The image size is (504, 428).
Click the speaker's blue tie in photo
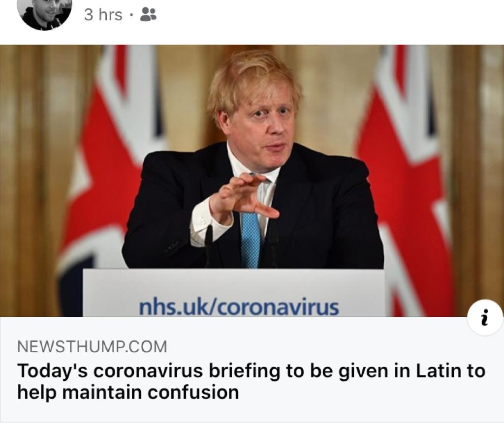pyautogui.click(x=250, y=240)
